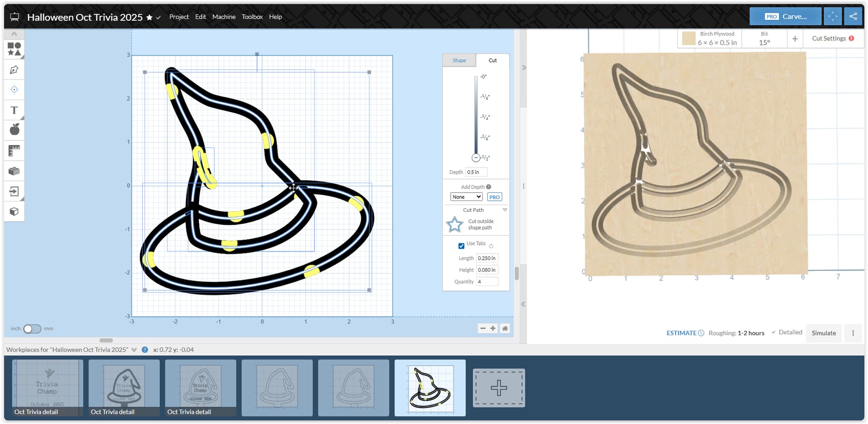This screenshot has width=868, height=424.
Task: Click the Simulate button
Action: (x=823, y=333)
